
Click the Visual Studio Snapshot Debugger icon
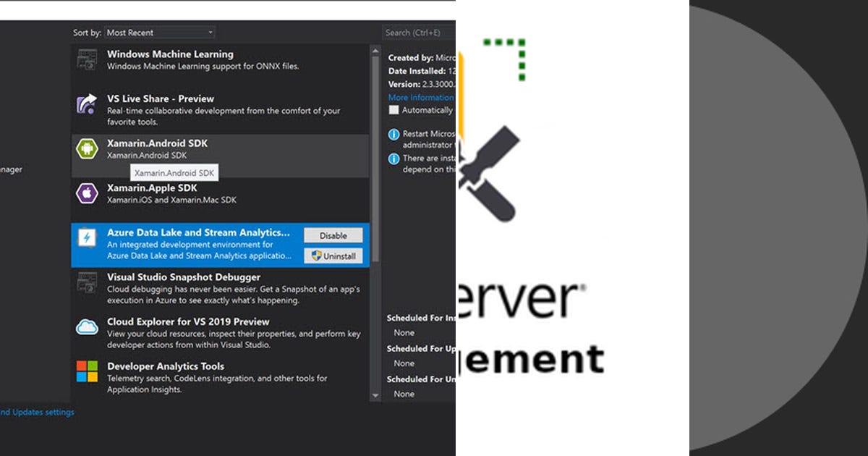[x=88, y=283]
